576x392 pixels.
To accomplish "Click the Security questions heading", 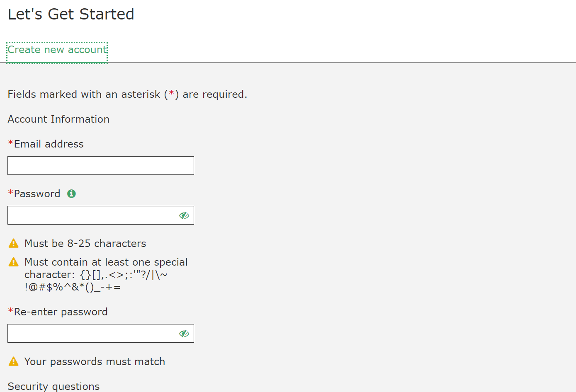I will click(x=53, y=386).
